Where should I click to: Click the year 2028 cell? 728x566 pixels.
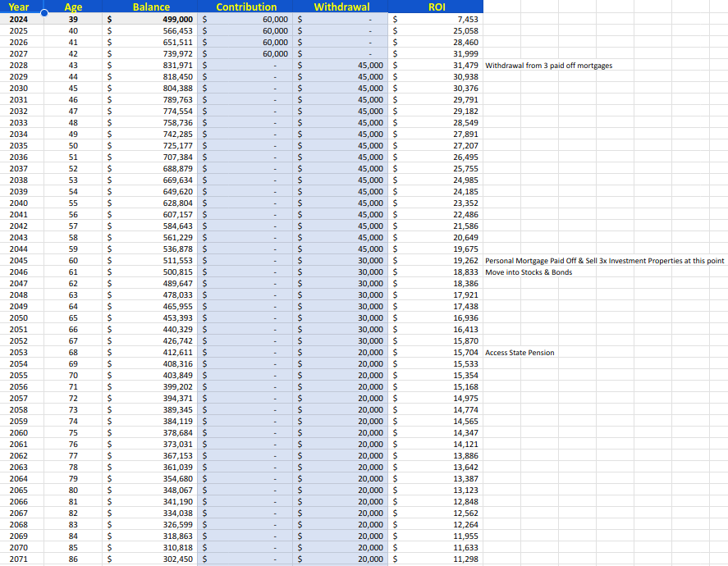coord(22,65)
